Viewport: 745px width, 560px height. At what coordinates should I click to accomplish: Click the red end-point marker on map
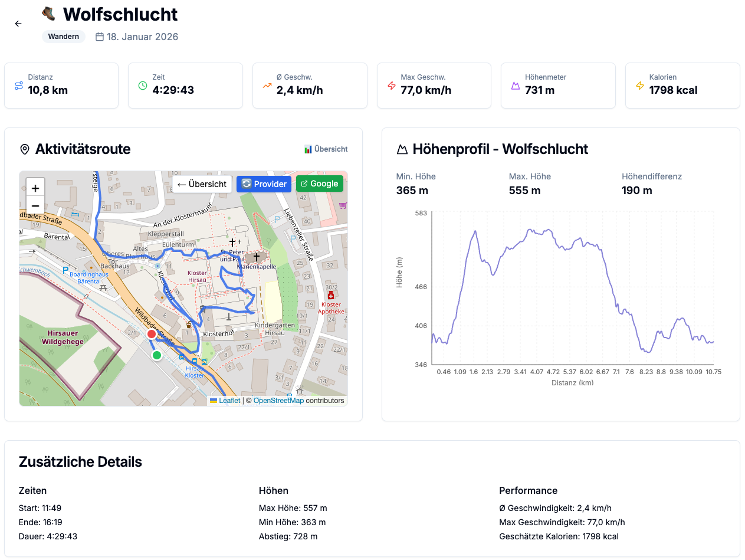[x=152, y=334]
